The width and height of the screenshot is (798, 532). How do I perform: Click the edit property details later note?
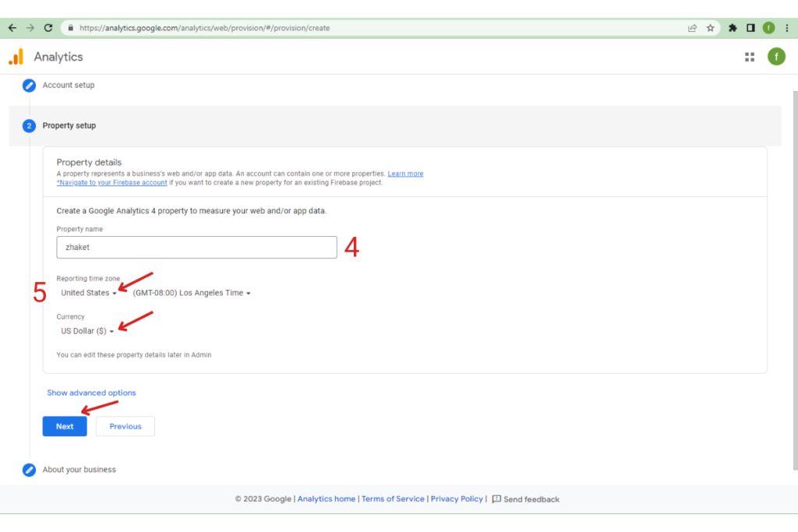[x=134, y=355]
